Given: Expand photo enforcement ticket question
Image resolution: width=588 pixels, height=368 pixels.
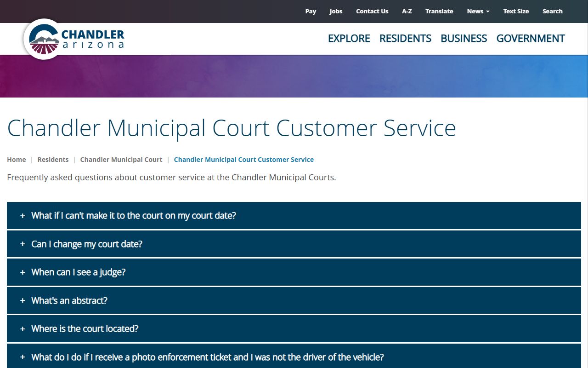Looking at the screenshot, I should (x=294, y=356).
